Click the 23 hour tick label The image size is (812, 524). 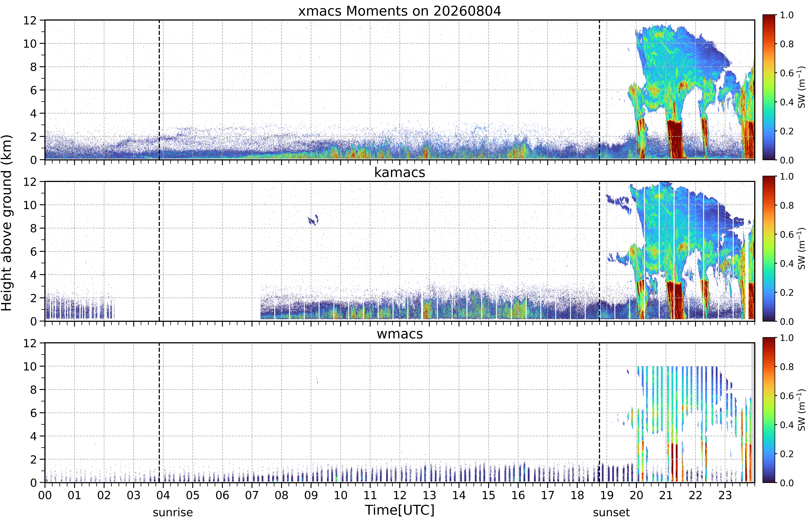pos(725,495)
